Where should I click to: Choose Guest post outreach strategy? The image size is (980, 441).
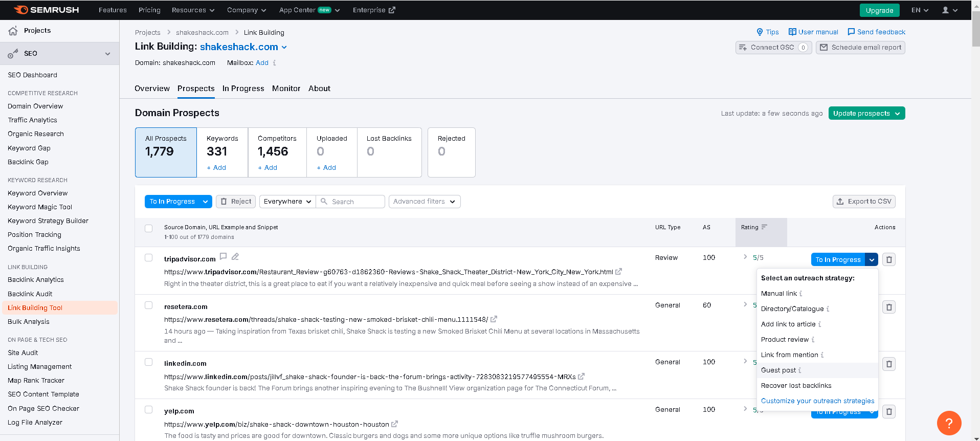click(778, 370)
